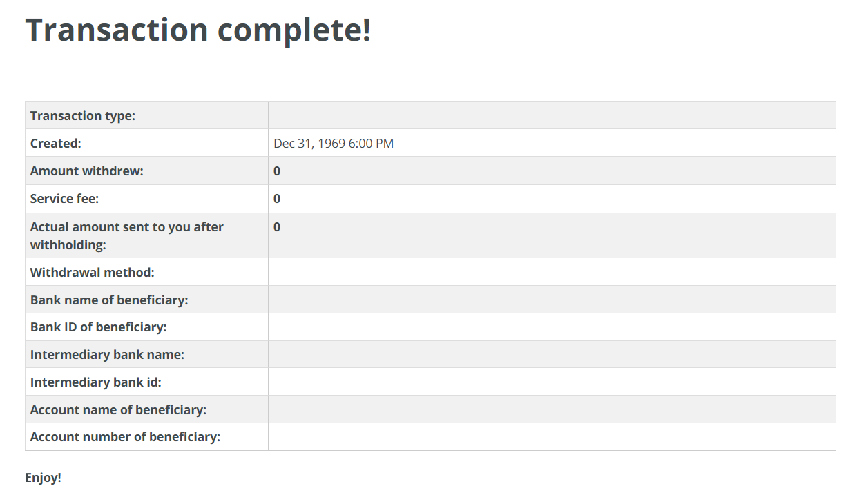Viewport: 866px width, 504px height.
Task: Click the "Enjoy!" text below the table
Action: 44,478
